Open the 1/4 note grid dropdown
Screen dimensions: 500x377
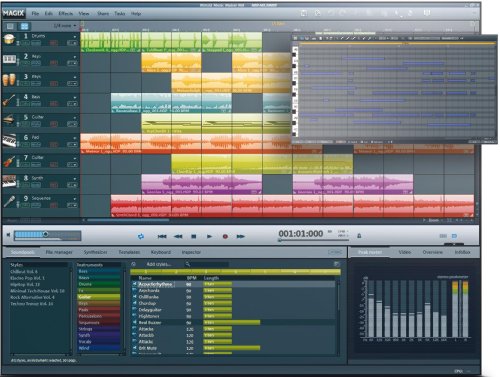pos(65,26)
